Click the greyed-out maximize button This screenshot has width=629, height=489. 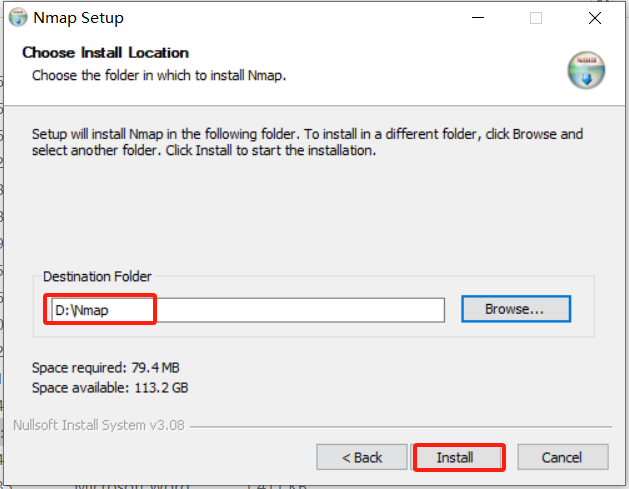pyautogui.click(x=536, y=18)
